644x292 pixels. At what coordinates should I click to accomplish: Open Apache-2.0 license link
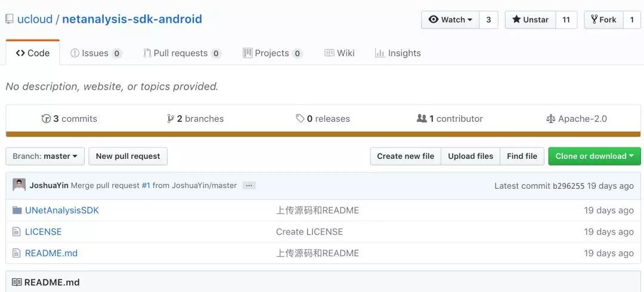tap(576, 118)
